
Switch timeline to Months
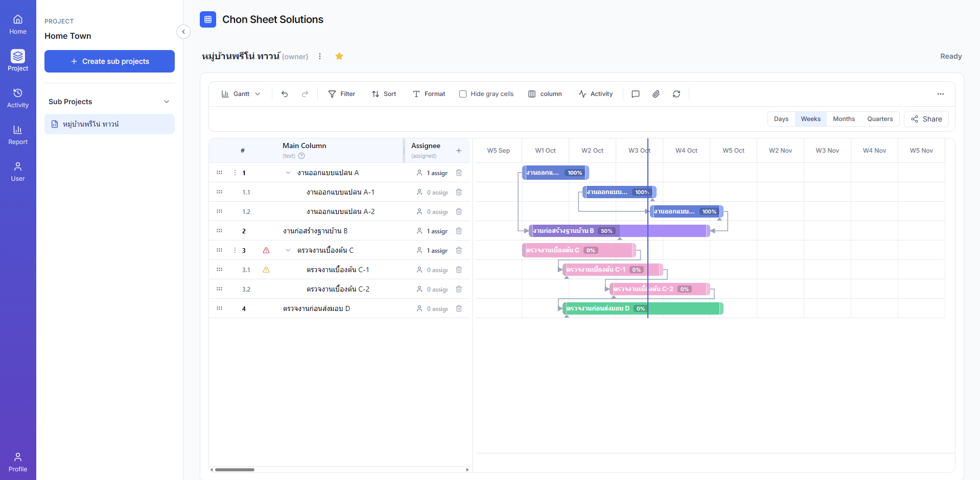pyautogui.click(x=844, y=119)
